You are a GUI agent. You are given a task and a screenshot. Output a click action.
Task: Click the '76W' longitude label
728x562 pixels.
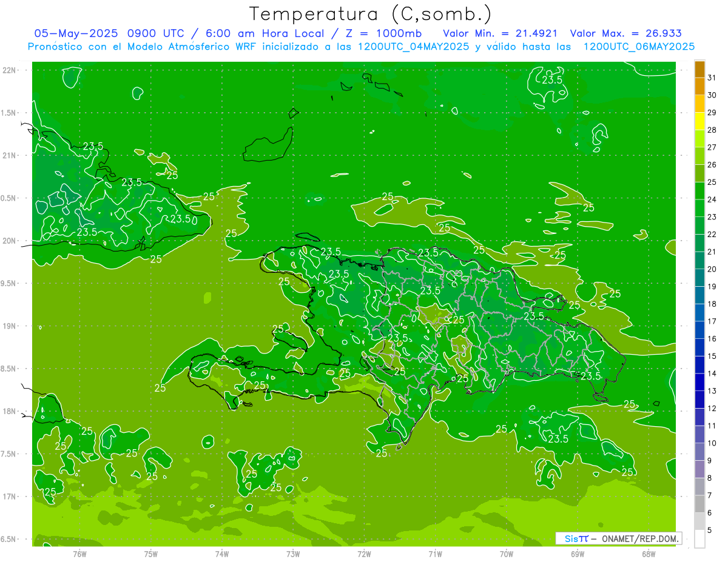tap(79, 554)
